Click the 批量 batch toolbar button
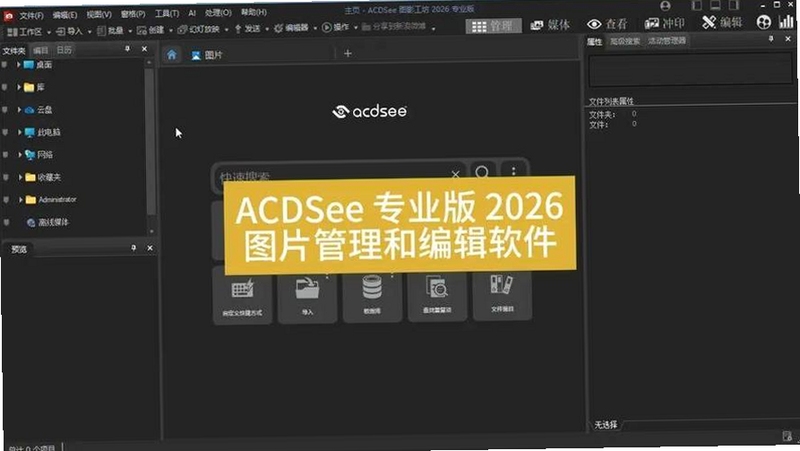The width and height of the screenshot is (800, 451). pyautogui.click(x=111, y=31)
